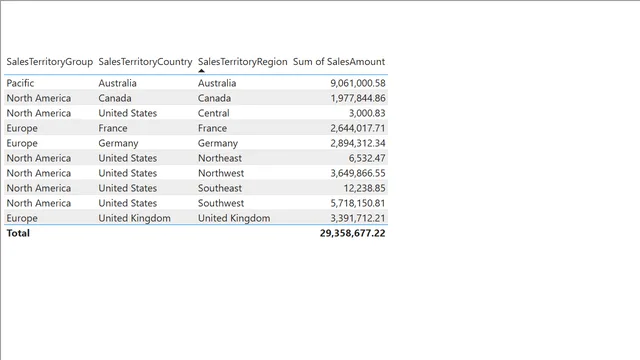Select the 6,532.47 sales amount
Screen dimensions: 640x360
(367, 158)
